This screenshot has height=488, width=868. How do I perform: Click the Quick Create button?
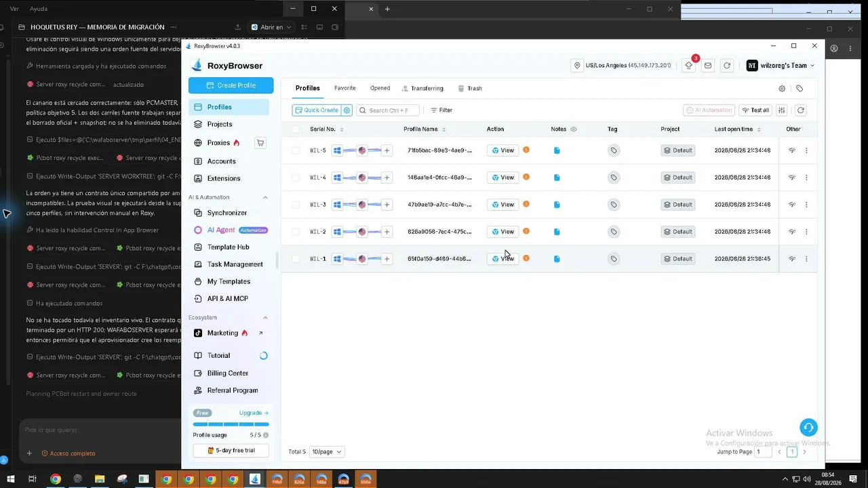(317, 110)
